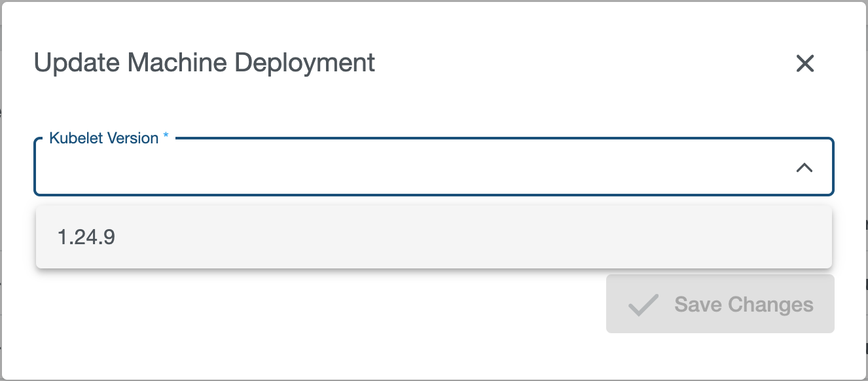Image resolution: width=868 pixels, height=381 pixels.
Task: Click the word Kubelet in the field label
Action: pyautogui.click(x=71, y=138)
